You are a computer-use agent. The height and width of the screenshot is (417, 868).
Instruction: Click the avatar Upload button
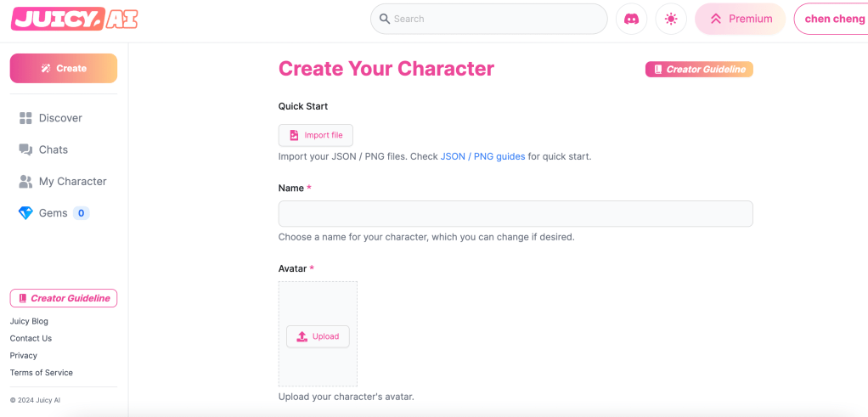318,336
